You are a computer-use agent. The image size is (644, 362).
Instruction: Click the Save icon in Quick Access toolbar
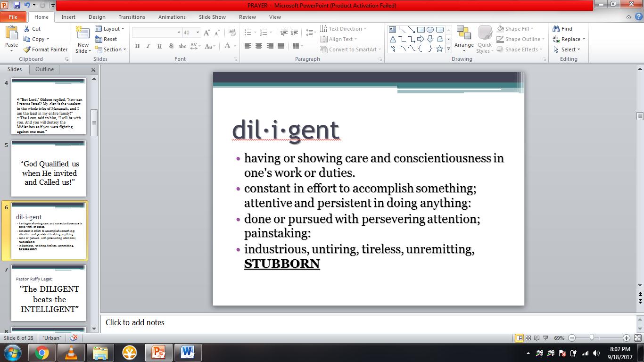(x=17, y=6)
